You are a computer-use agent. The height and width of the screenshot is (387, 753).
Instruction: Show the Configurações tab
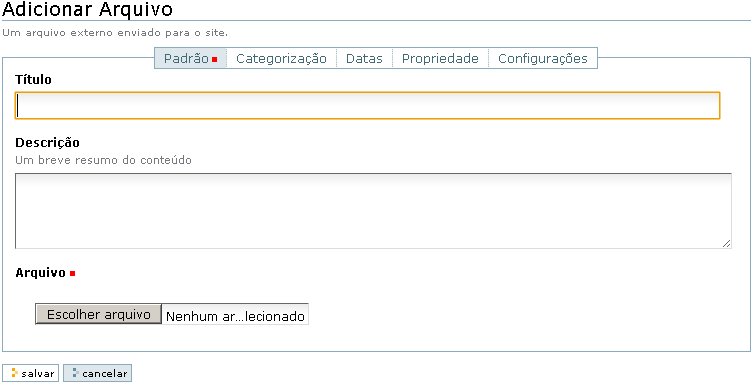coord(543,59)
